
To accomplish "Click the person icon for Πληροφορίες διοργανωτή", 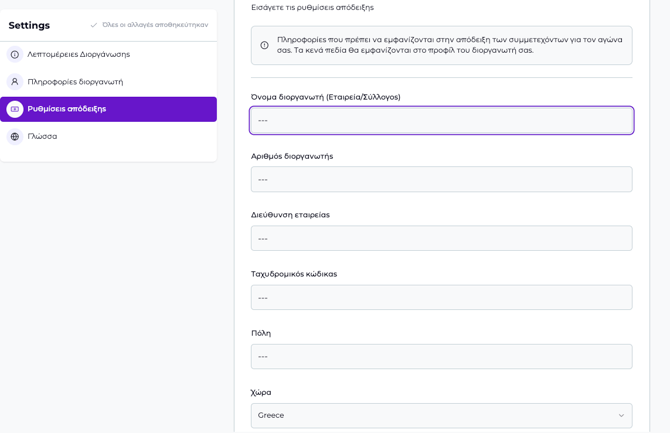I will (15, 82).
